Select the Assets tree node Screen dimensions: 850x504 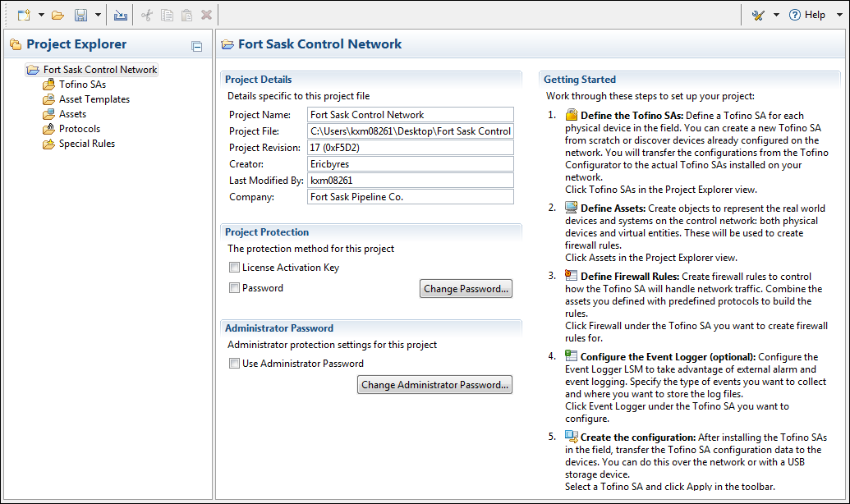tap(65, 114)
